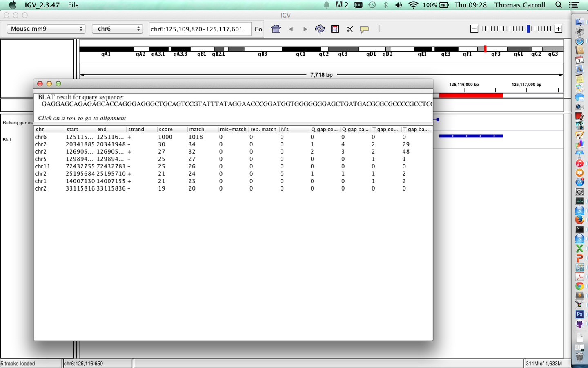Click the 'strand' column header
This screenshot has width=588, height=368.
click(141, 129)
